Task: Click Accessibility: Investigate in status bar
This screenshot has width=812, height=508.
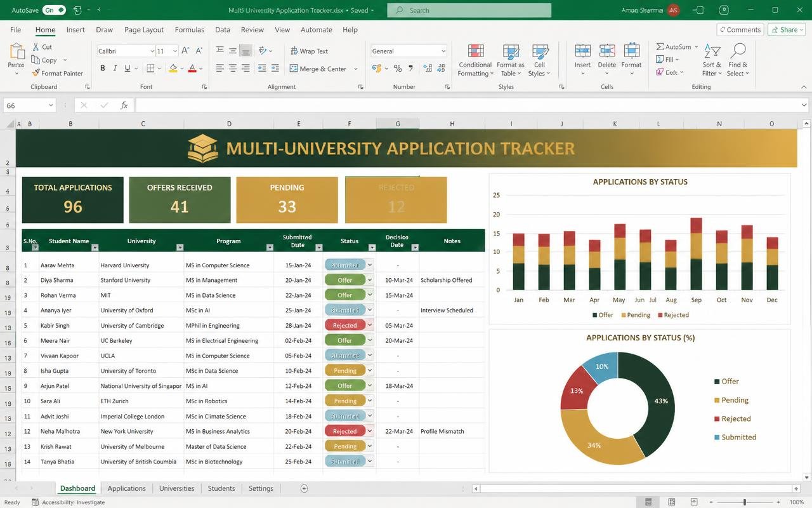Action: [68, 502]
